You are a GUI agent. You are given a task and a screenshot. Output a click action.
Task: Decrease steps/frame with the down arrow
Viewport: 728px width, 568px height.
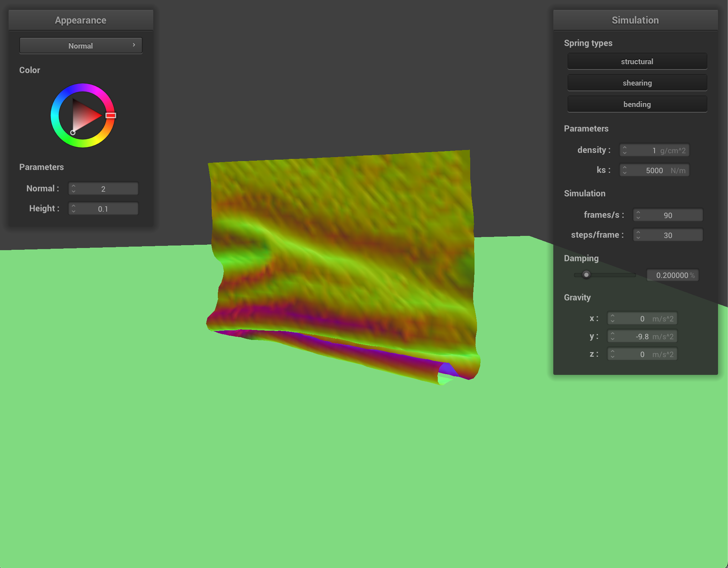(x=638, y=238)
